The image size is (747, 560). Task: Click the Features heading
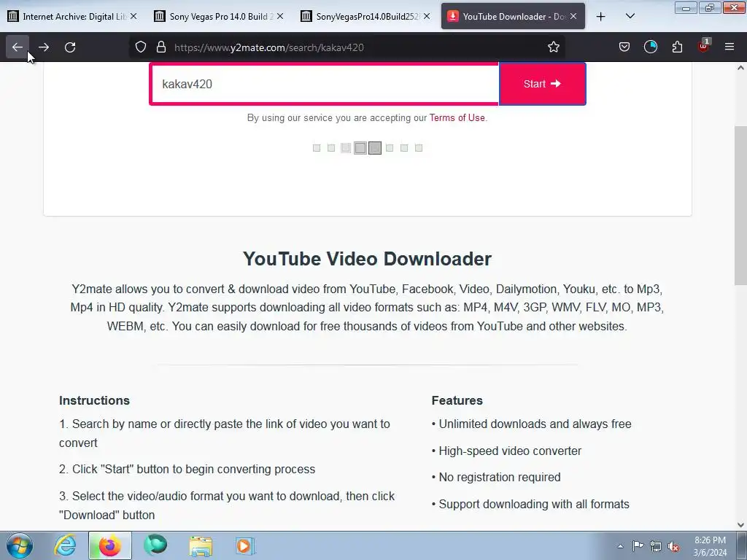457,400
